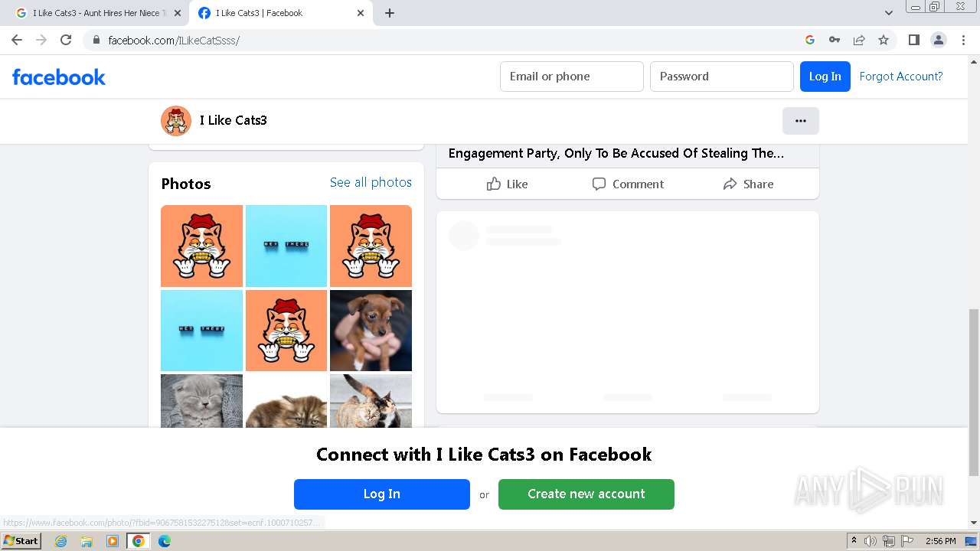Viewport: 980px width, 551px height.
Task: Click the browser forward arrow
Action: (41, 40)
